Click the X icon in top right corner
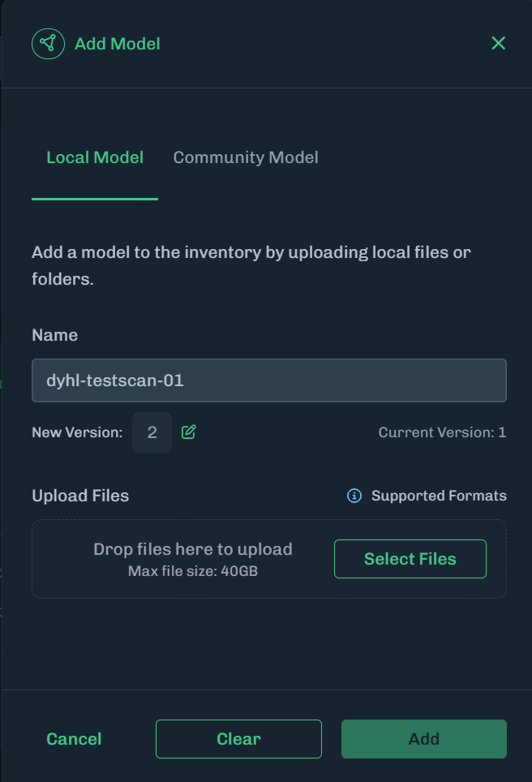Image resolution: width=532 pixels, height=782 pixels. point(498,43)
